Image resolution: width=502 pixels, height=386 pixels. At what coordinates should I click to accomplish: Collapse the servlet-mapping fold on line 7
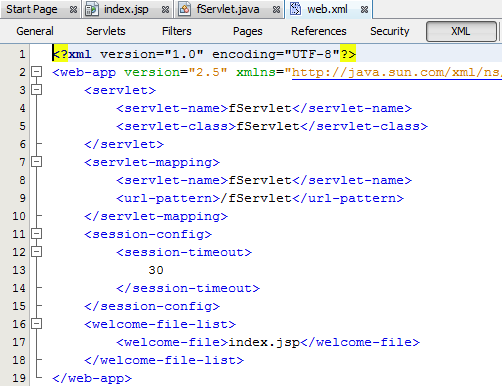pos(36,162)
